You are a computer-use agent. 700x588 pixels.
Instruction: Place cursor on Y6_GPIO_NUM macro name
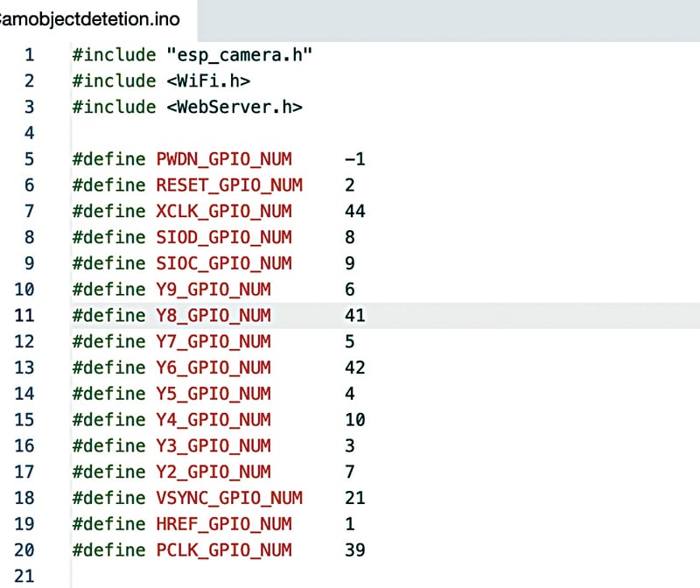213,367
